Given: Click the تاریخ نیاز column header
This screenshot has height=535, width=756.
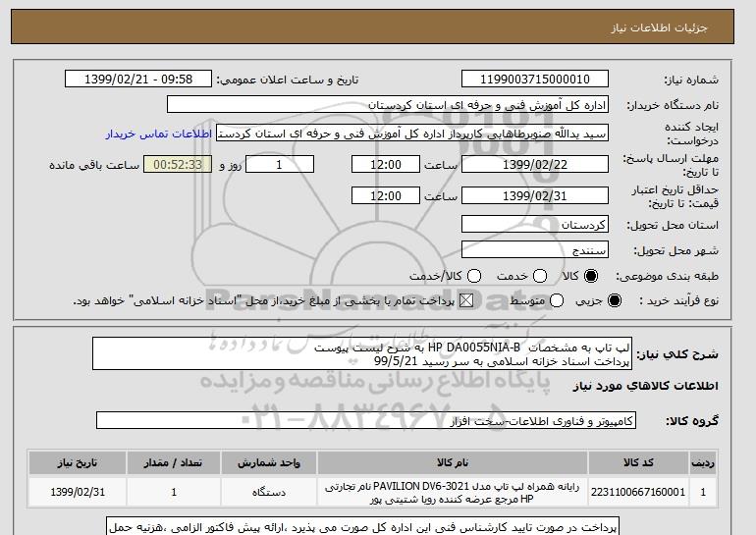Looking at the screenshot, I should (78, 462).
